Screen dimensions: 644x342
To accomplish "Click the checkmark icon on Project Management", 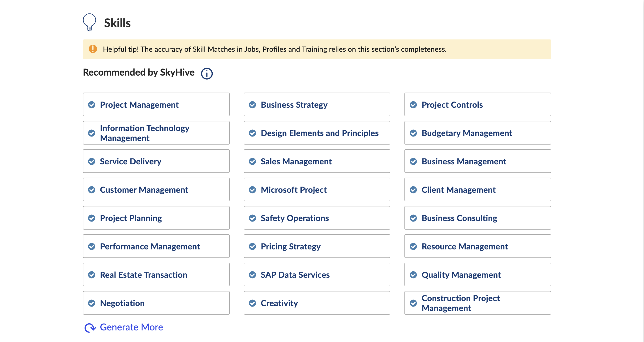I will pos(92,104).
